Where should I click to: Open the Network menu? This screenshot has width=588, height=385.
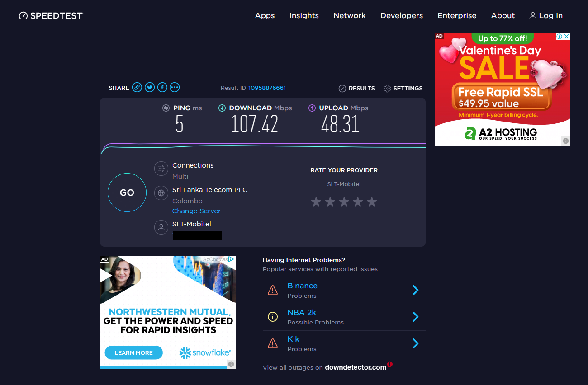click(350, 15)
